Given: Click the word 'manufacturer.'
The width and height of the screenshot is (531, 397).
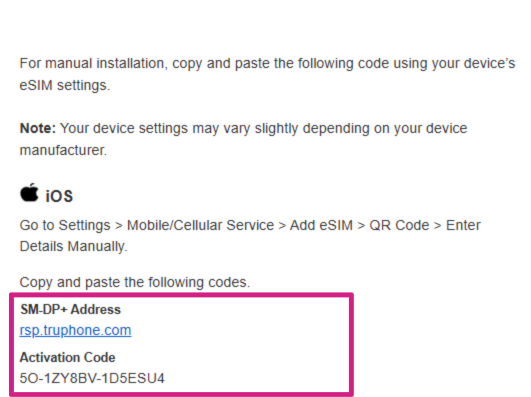Looking at the screenshot, I should 63,150.
